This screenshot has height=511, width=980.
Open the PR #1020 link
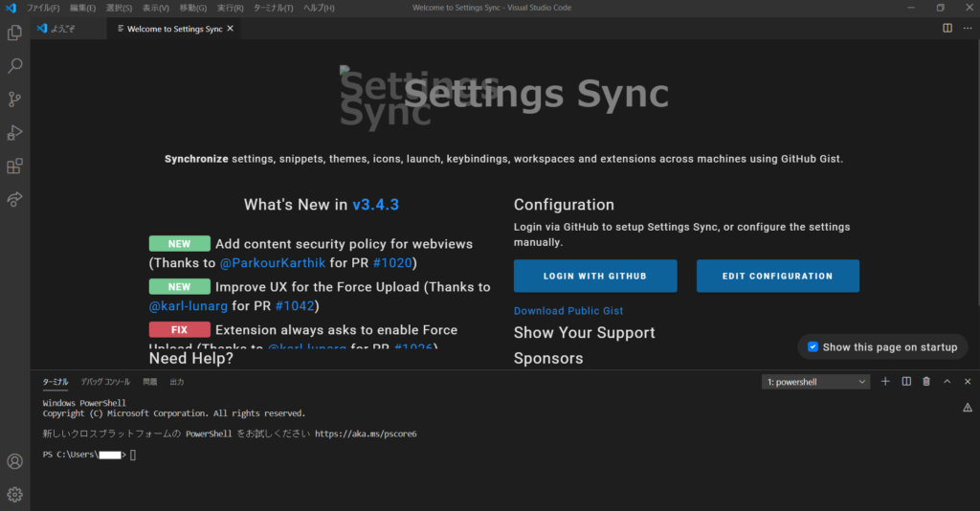pyautogui.click(x=392, y=263)
